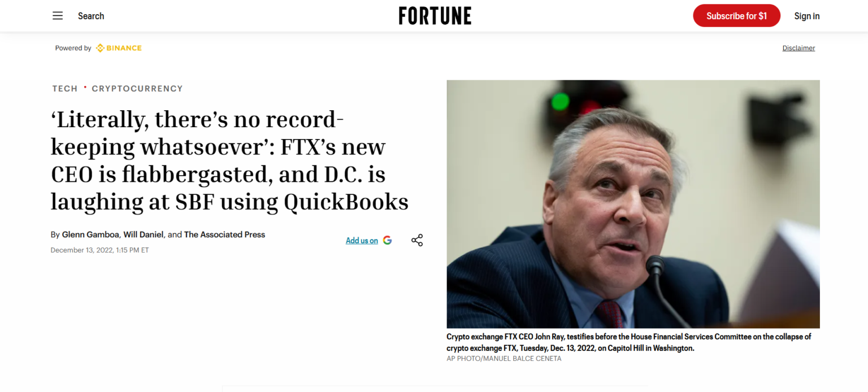Click the photo caption about John Ray
868x392 pixels.
(x=628, y=342)
